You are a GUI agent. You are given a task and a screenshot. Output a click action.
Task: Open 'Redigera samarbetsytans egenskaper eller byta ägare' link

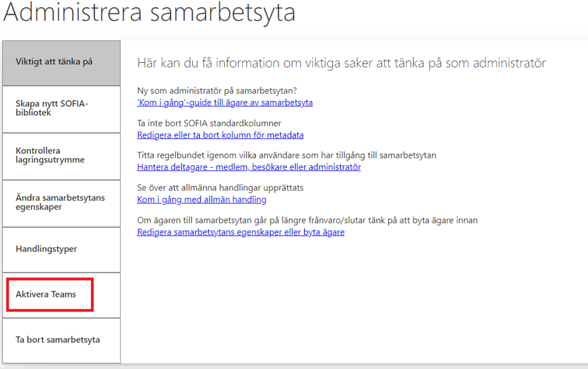click(241, 232)
